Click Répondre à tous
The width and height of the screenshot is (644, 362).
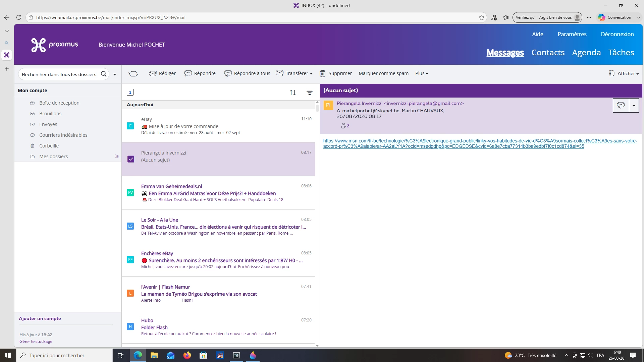[x=247, y=73]
